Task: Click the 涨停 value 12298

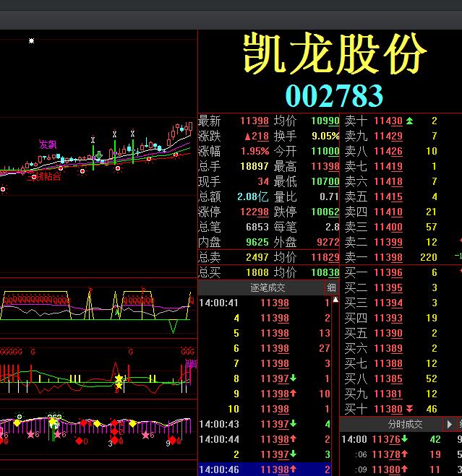Action: tap(254, 212)
